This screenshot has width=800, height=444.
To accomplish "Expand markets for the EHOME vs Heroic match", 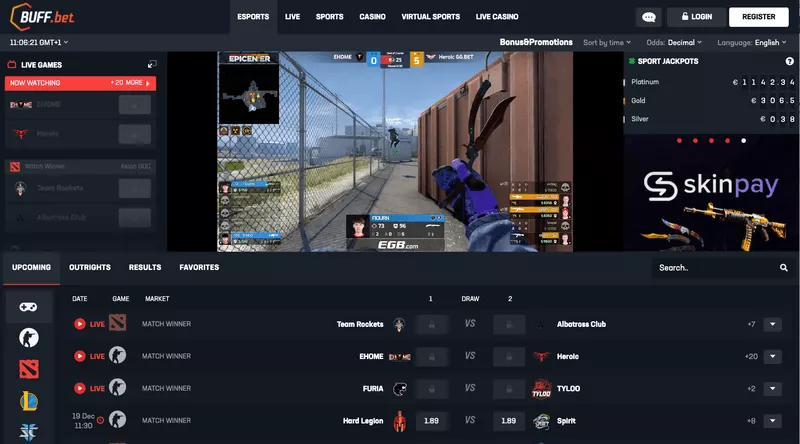I will [772, 356].
